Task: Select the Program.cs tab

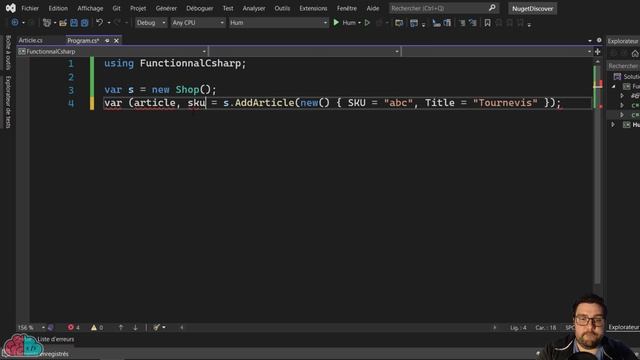Action: click(83, 40)
